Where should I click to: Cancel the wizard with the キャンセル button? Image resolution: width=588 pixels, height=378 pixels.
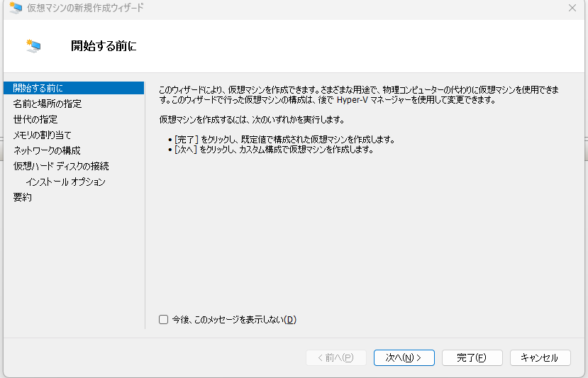(x=540, y=358)
